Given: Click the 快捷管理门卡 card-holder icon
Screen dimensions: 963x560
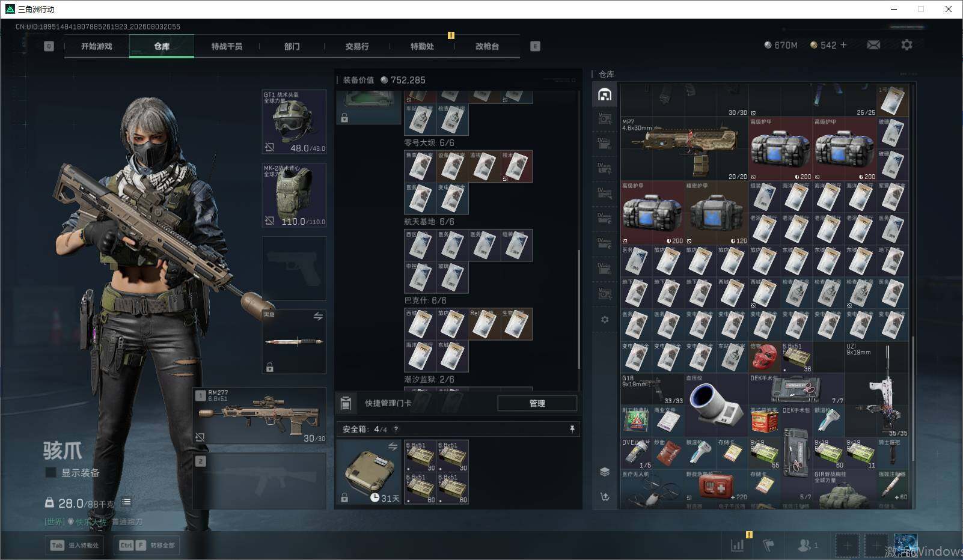Looking at the screenshot, I should pyautogui.click(x=346, y=403).
